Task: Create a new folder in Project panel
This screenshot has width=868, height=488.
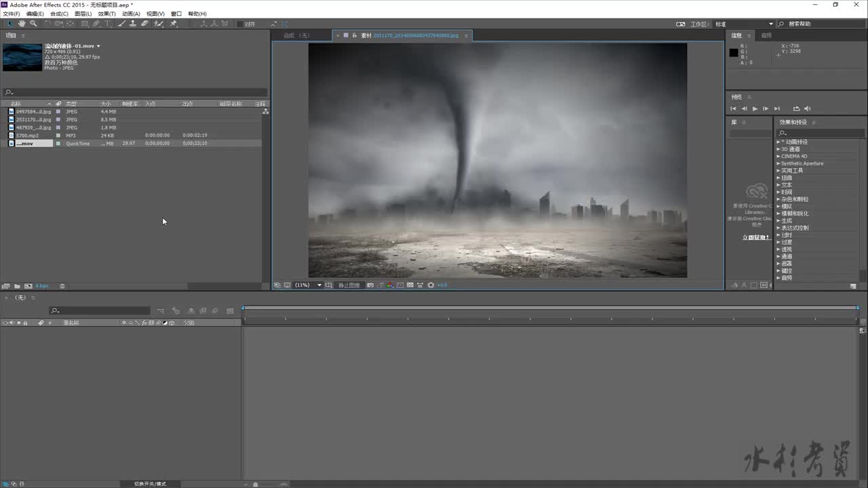Action: [17, 286]
